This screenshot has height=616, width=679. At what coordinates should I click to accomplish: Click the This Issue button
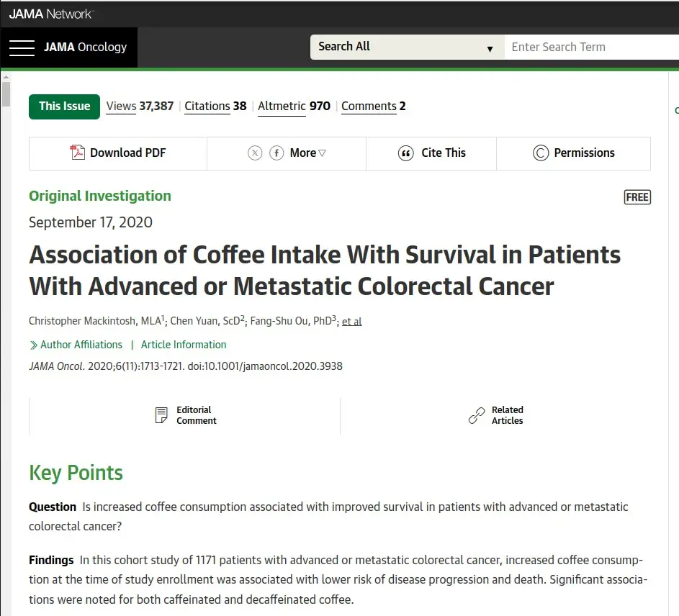coord(65,106)
